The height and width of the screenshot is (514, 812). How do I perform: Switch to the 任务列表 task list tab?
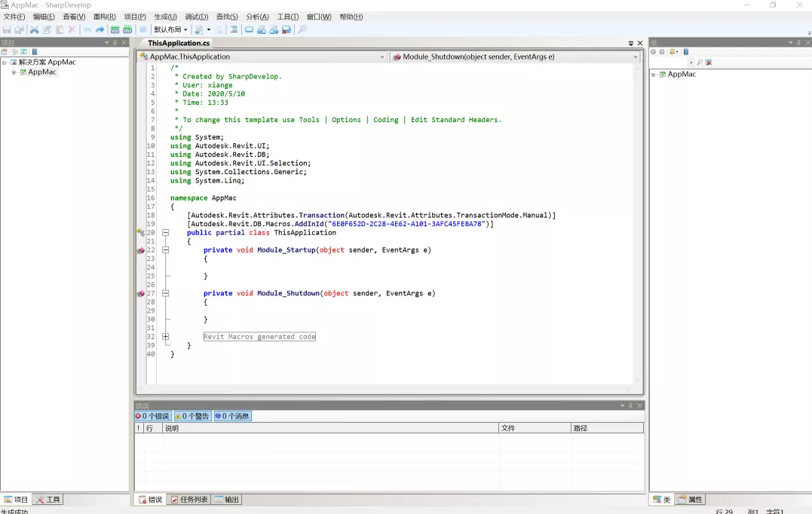pos(189,500)
